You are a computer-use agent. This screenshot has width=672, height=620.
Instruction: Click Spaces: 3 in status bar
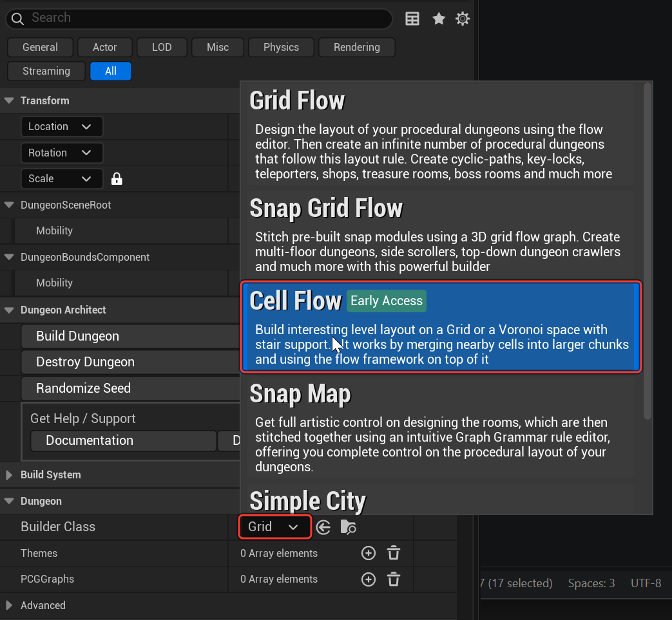click(x=591, y=583)
